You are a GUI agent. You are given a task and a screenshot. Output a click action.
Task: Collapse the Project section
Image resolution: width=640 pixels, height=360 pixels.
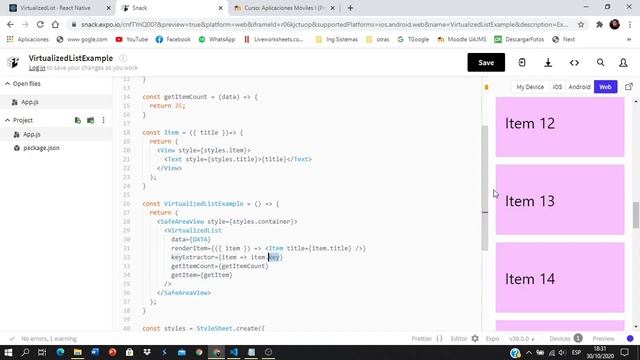pyautogui.click(x=19, y=120)
